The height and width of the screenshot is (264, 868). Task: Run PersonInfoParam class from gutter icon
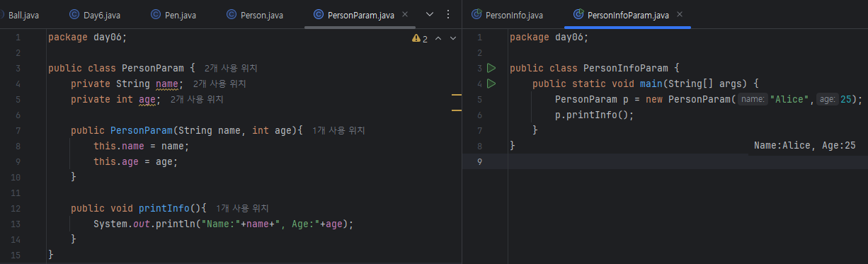(x=492, y=69)
